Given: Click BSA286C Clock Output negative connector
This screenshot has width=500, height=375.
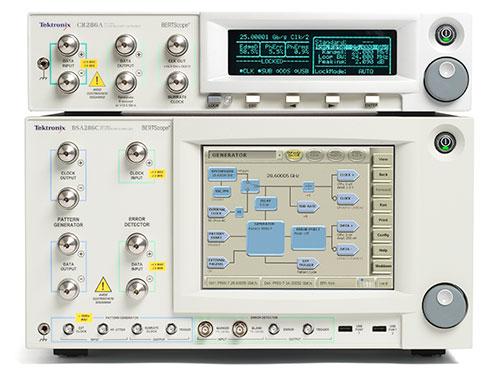Looking at the screenshot, I should [x=68, y=198].
